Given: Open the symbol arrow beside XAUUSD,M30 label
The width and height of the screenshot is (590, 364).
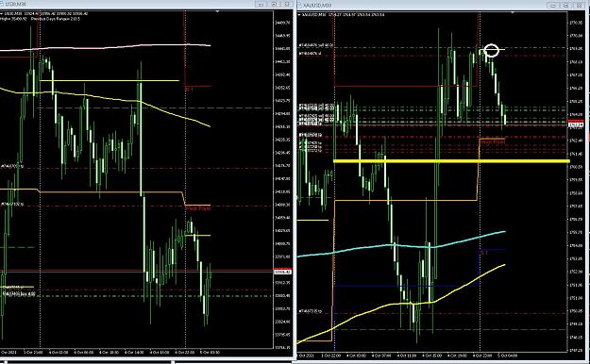Looking at the screenshot, I should pyautogui.click(x=299, y=15).
